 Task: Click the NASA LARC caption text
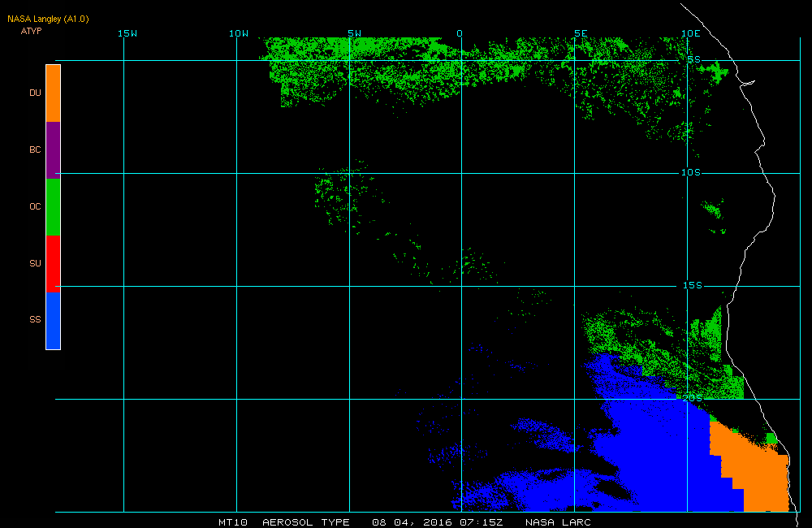tap(559, 522)
